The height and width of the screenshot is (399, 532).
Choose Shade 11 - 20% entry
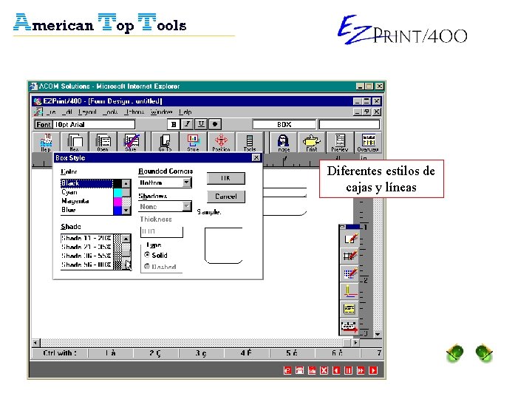click(86, 238)
